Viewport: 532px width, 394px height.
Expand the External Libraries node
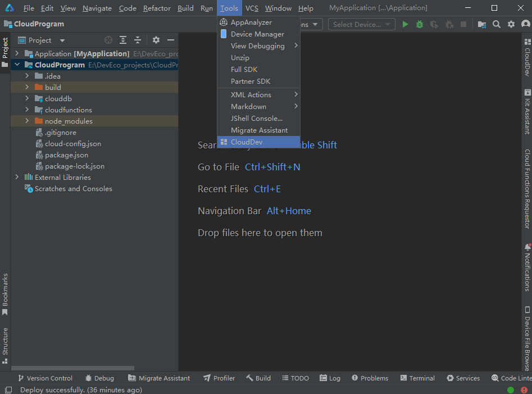[17, 178]
